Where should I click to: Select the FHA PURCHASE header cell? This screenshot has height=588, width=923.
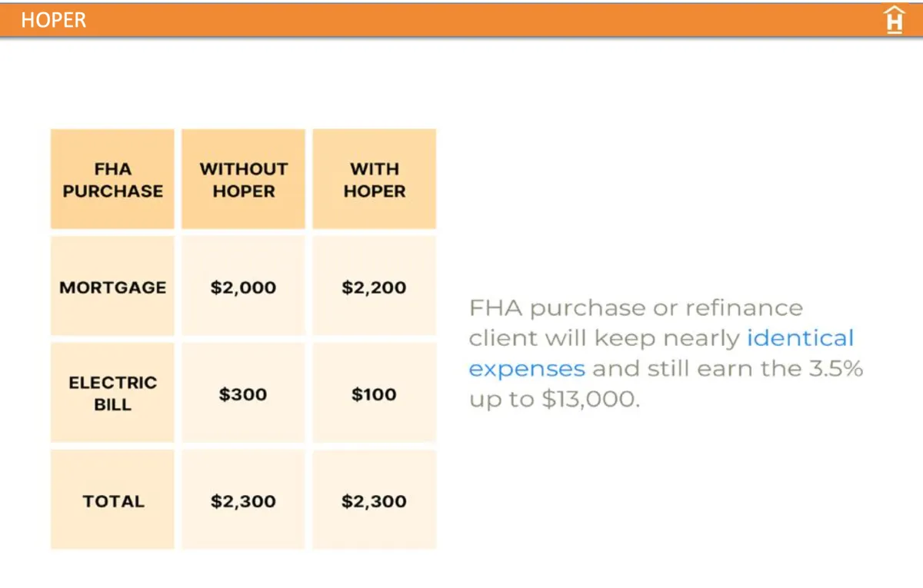[112, 180]
